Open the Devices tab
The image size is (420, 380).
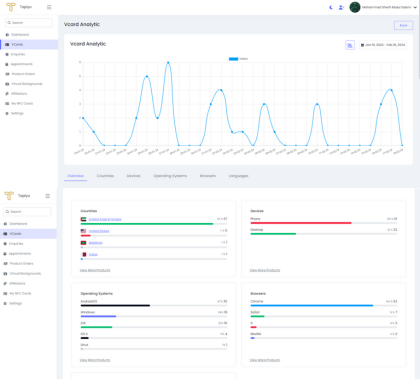pyautogui.click(x=133, y=176)
